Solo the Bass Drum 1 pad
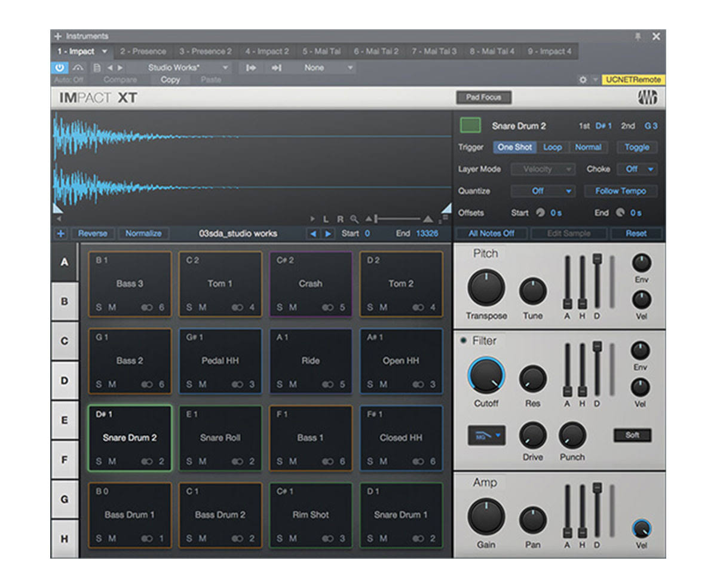 pyautogui.click(x=99, y=539)
